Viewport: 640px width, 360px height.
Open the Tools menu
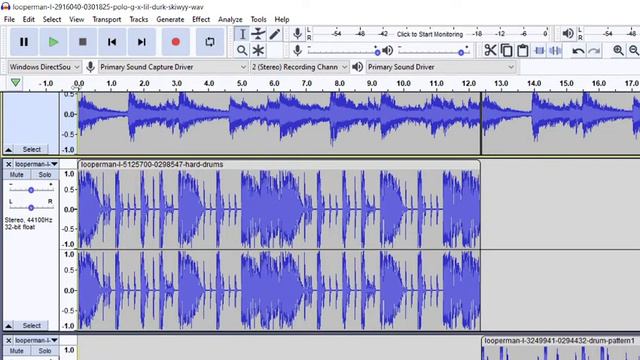[x=258, y=19]
